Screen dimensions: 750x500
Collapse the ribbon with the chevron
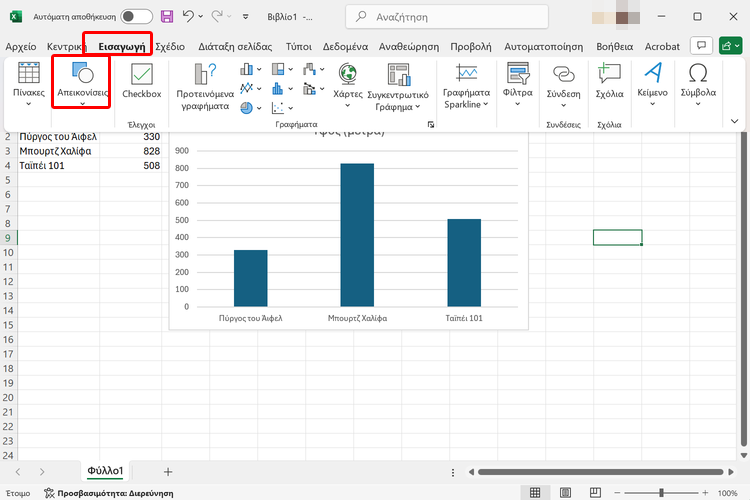tap(735, 121)
